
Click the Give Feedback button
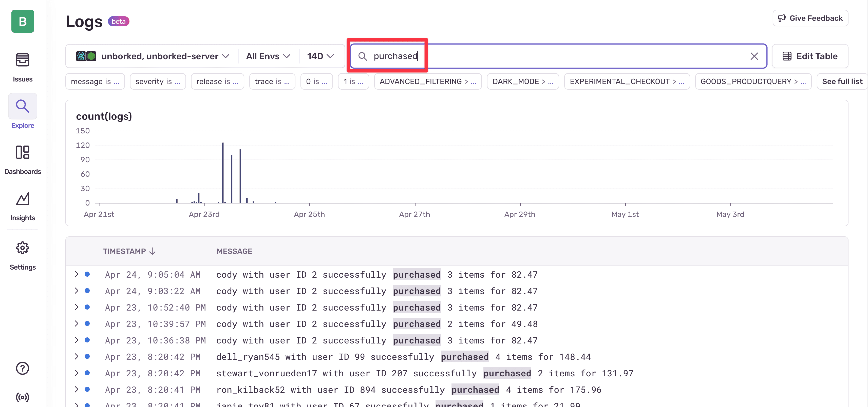coord(810,18)
